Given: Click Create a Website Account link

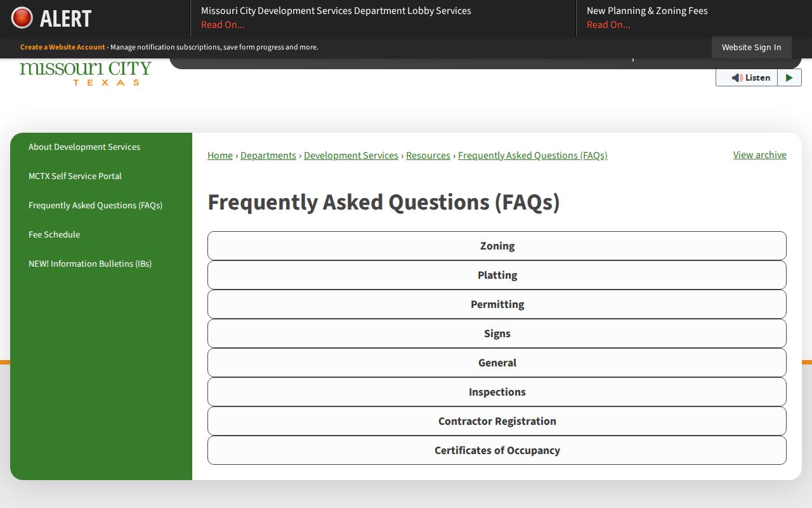Looking at the screenshot, I should (62, 47).
